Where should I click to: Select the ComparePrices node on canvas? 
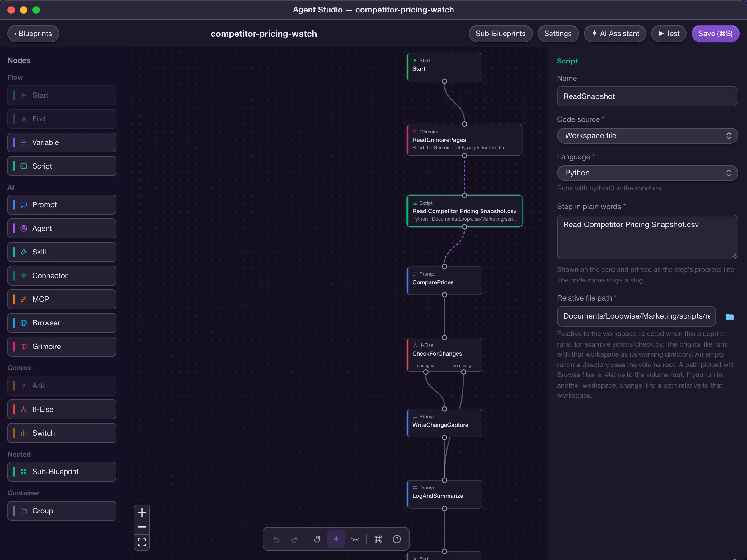[444, 281]
